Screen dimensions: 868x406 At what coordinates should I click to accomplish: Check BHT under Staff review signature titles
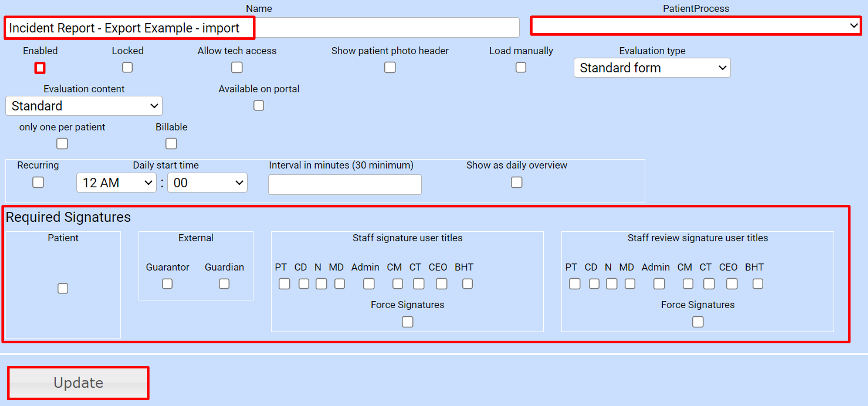758,284
